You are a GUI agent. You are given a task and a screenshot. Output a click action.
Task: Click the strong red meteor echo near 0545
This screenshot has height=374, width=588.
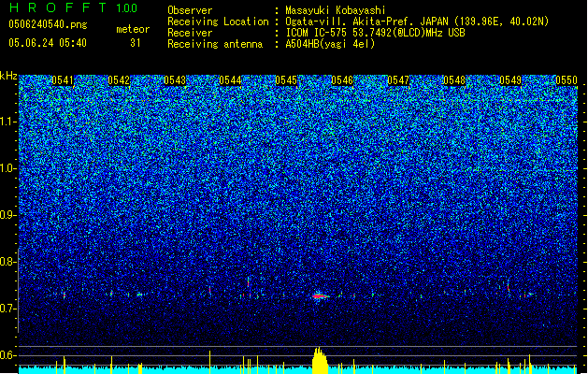[x=320, y=296]
